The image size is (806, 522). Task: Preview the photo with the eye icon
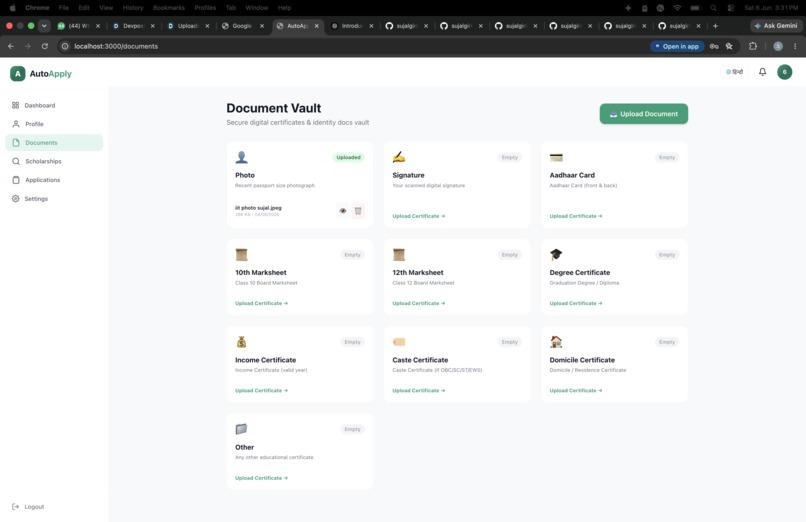pos(342,211)
